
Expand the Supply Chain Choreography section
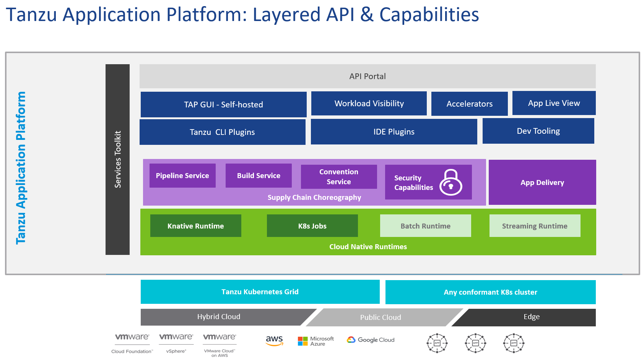[x=314, y=198]
